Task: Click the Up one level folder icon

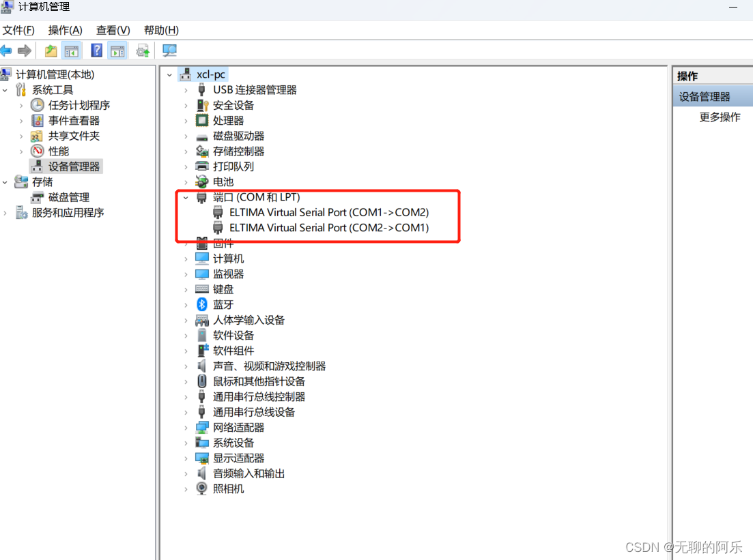Action: tap(51, 50)
